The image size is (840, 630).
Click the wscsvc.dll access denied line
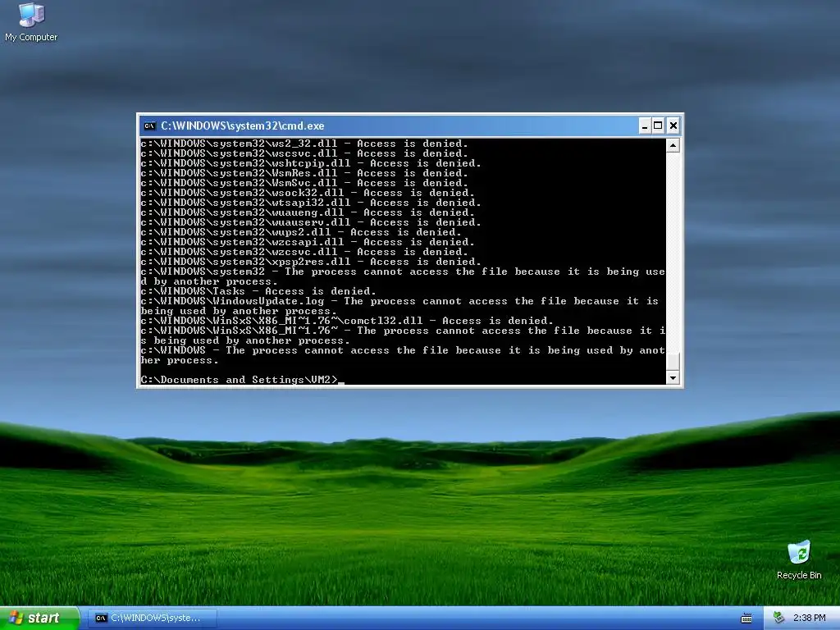(304, 153)
